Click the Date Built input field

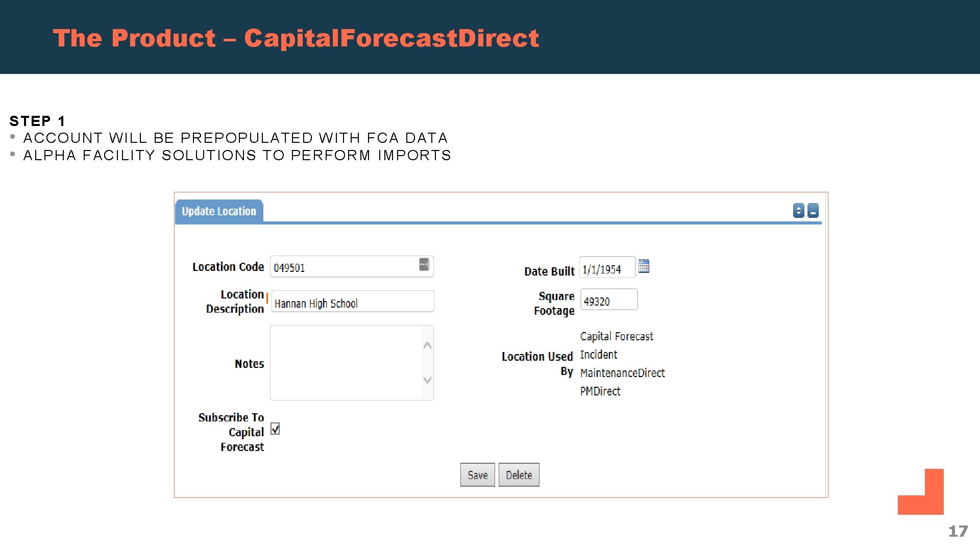[606, 268]
